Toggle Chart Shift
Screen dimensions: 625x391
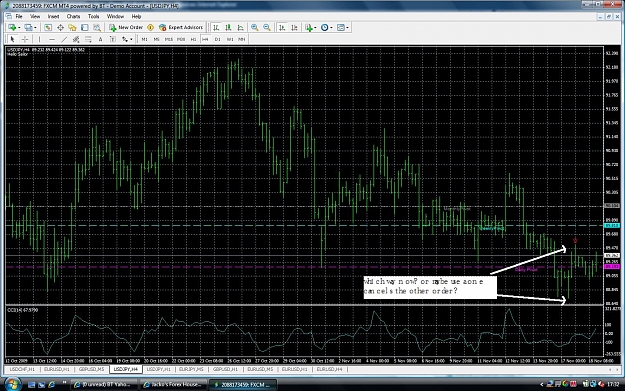[x=294, y=28]
